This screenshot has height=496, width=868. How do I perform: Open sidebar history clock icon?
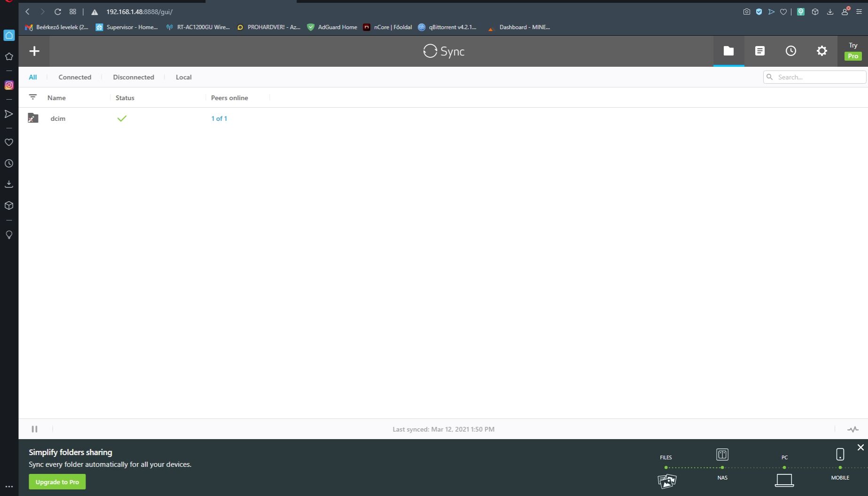[x=9, y=164]
